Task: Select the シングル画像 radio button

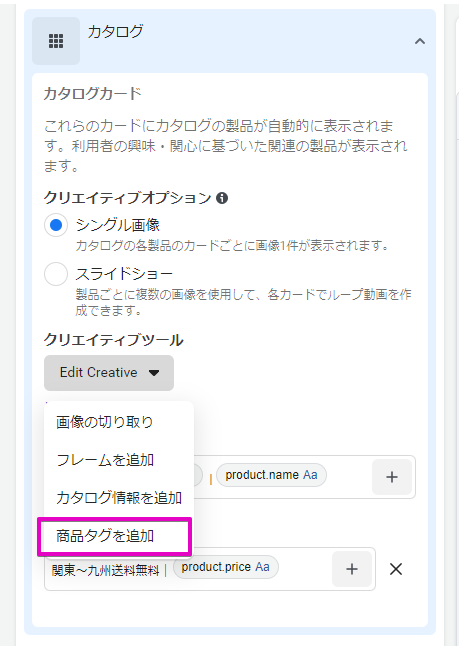Action: (x=56, y=225)
